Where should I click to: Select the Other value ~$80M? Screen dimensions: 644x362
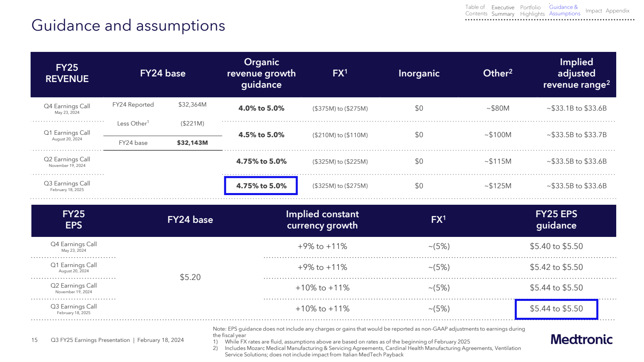(498, 108)
